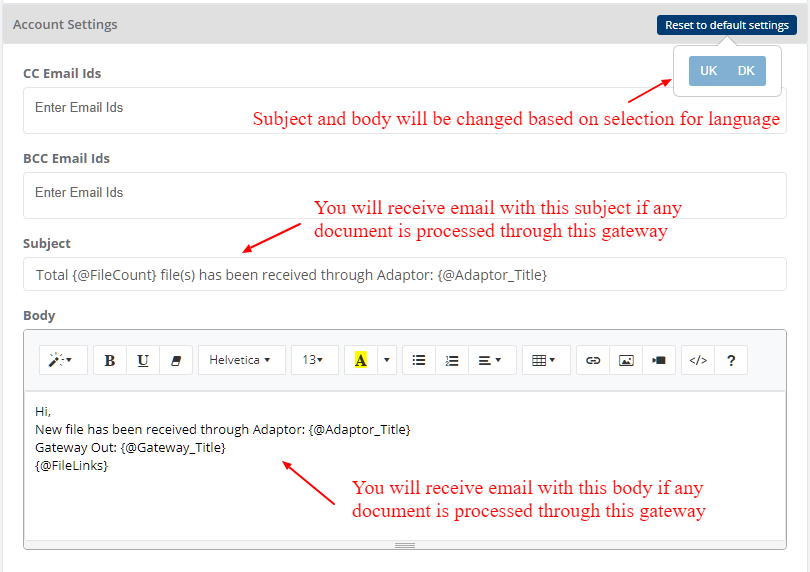
Task: Focus the BCC Email Ids field
Action: [x=404, y=195]
